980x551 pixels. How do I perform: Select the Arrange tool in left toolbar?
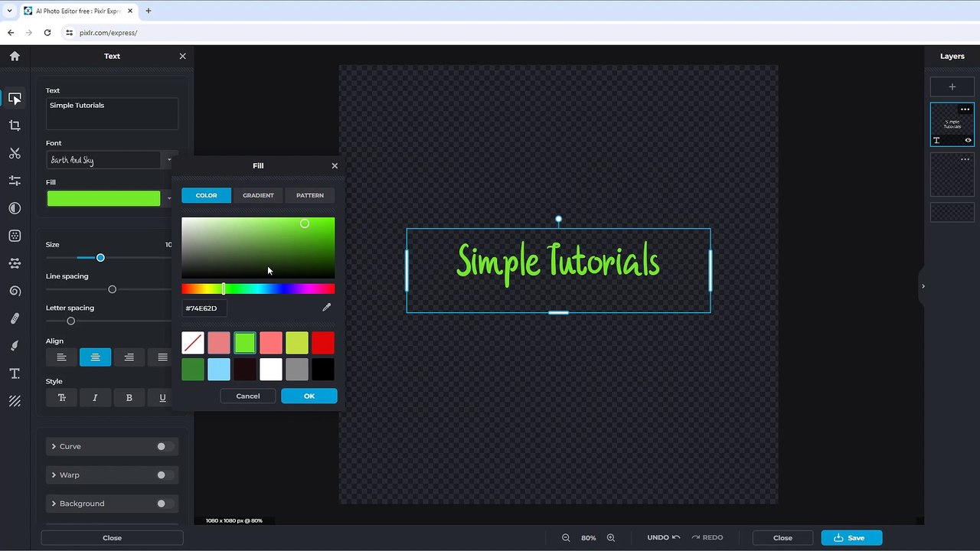[15, 99]
